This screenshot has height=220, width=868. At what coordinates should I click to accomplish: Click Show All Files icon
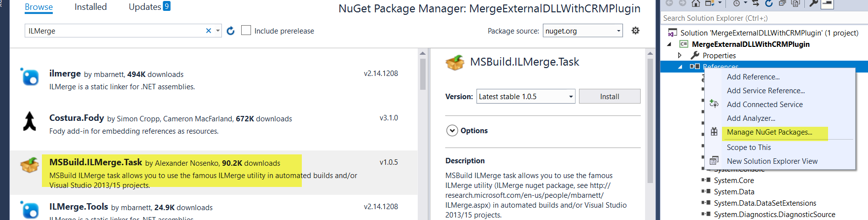796,3
